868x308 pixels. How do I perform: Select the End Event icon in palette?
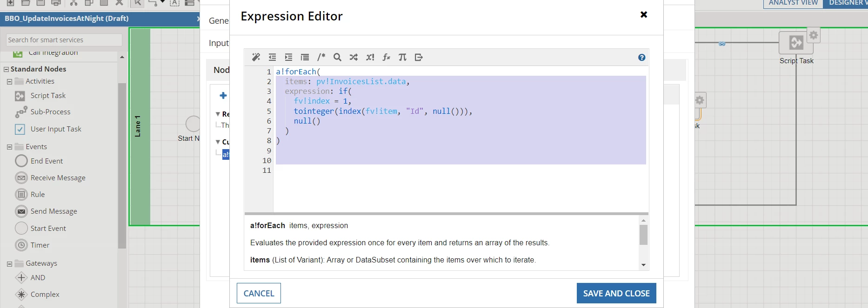click(x=21, y=161)
